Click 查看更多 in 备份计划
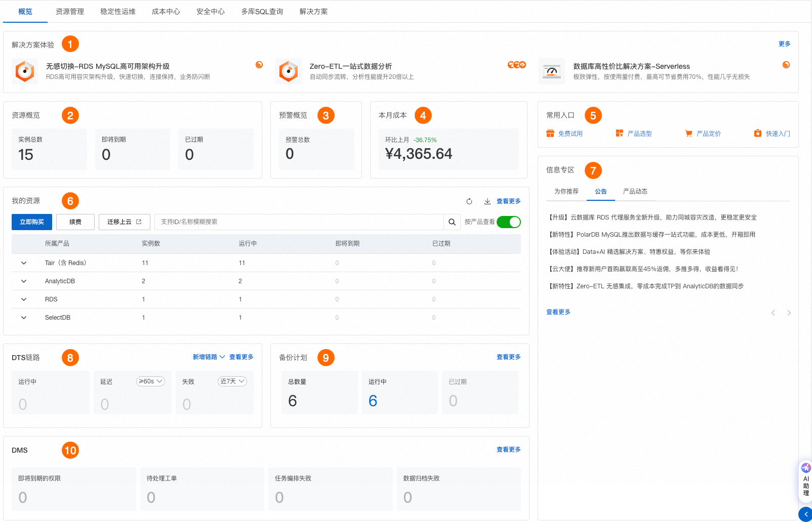 click(509, 357)
